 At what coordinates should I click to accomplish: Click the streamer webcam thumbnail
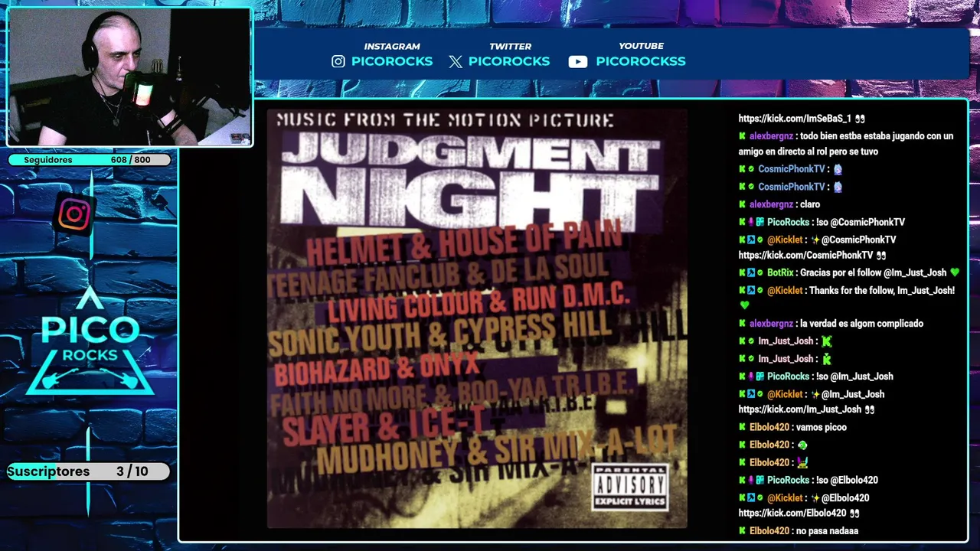click(129, 77)
